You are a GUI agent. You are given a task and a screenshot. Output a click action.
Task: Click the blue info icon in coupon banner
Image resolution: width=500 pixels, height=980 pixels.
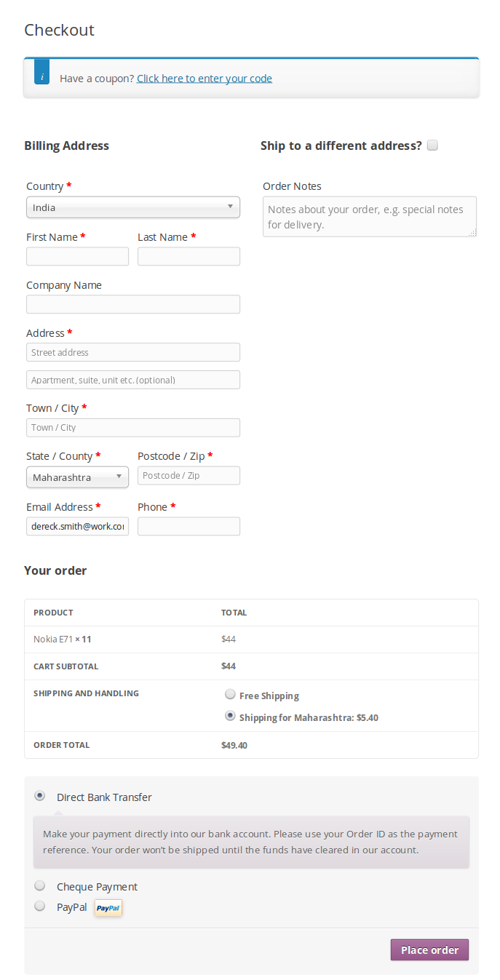coord(42,74)
